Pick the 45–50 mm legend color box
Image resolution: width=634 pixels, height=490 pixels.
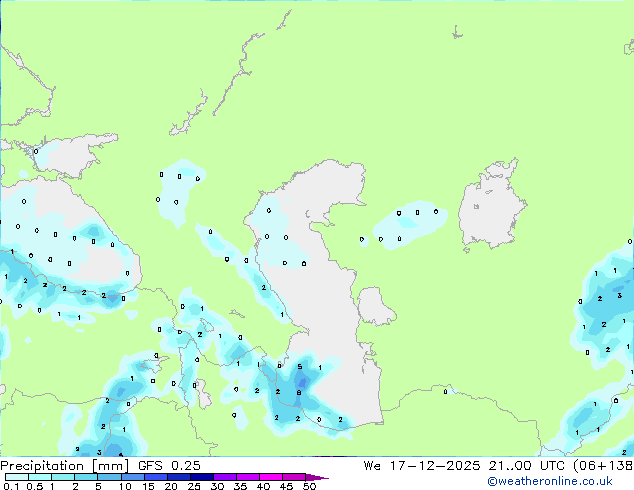(294, 477)
